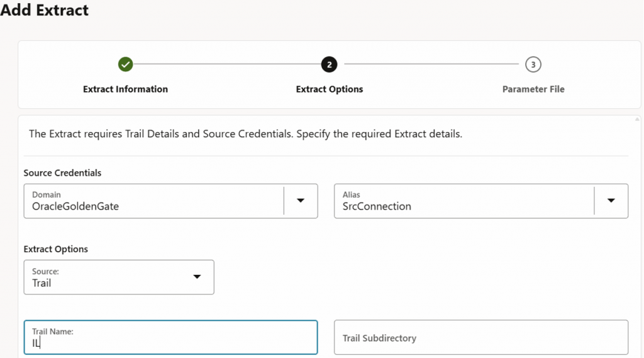Click into the Trail Subdirectory field
Image resolution: width=644 pixels, height=358 pixels.
coord(481,338)
